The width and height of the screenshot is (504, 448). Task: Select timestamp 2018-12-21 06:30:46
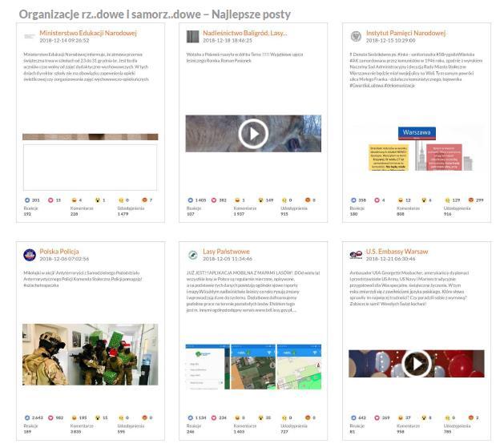click(x=390, y=259)
